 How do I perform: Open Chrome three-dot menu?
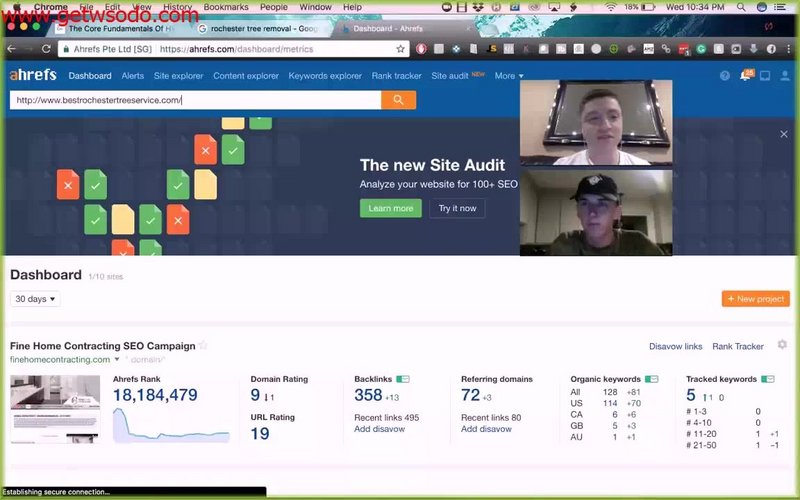pos(788,49)
